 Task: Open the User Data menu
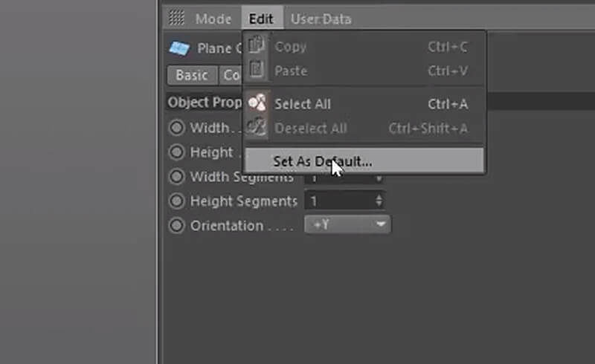coord(321,19)
